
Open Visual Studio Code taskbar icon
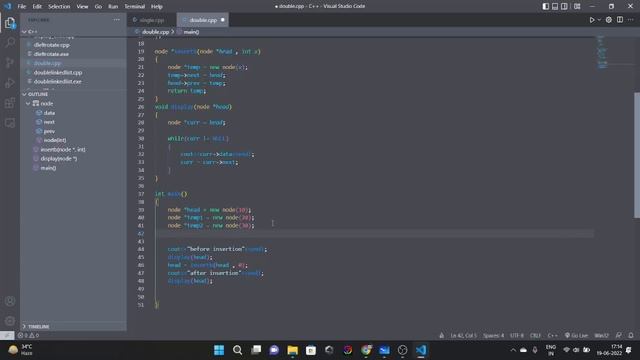click(x=421, y=350)
